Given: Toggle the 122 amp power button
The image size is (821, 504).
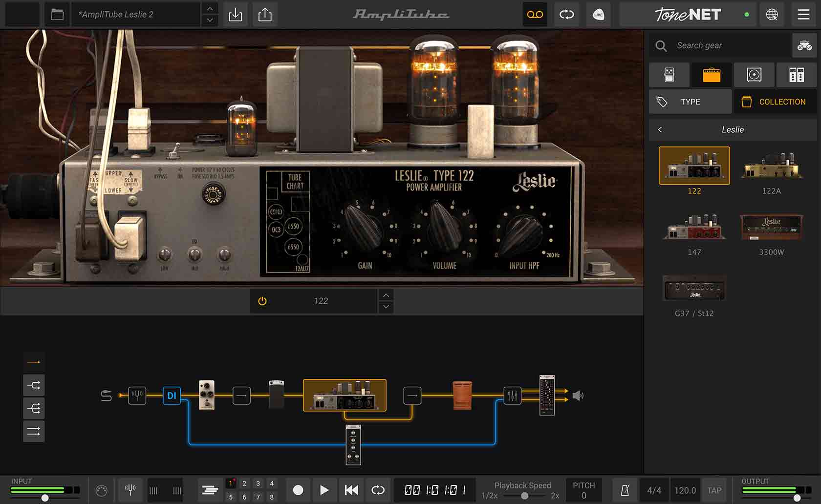Looking at the screenshot, I should tap(262, 301).
